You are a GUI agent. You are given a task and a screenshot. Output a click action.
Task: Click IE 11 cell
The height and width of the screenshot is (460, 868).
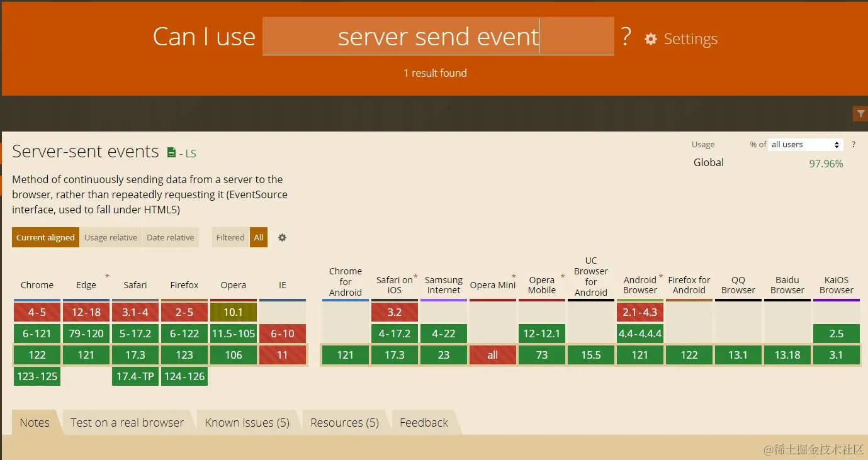coord(283,355)
